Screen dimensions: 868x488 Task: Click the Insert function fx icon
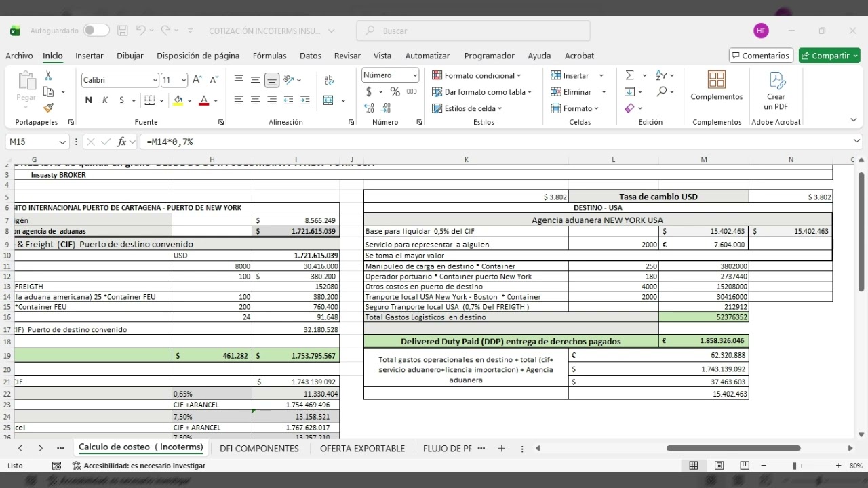[x=122, y=142]
